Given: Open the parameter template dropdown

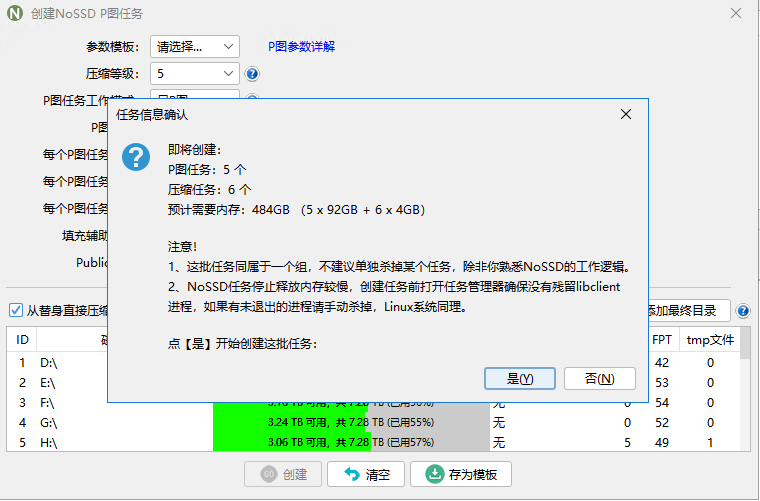Looking at the screenshot, I should coord(195,46).
